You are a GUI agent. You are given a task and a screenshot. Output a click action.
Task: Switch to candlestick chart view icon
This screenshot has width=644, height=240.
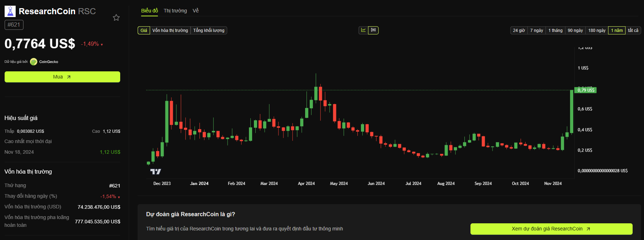pyautogui.click(x=373, y=30)
